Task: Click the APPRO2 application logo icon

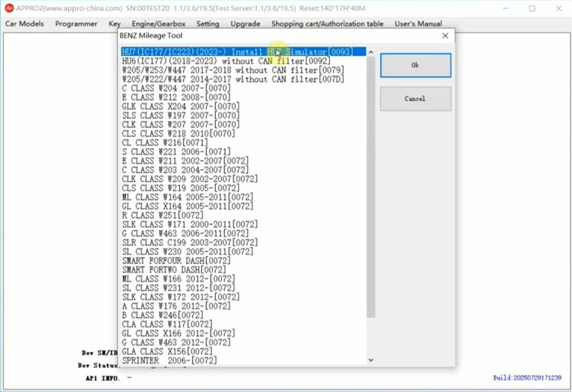Action: click(x=9, y=9)
